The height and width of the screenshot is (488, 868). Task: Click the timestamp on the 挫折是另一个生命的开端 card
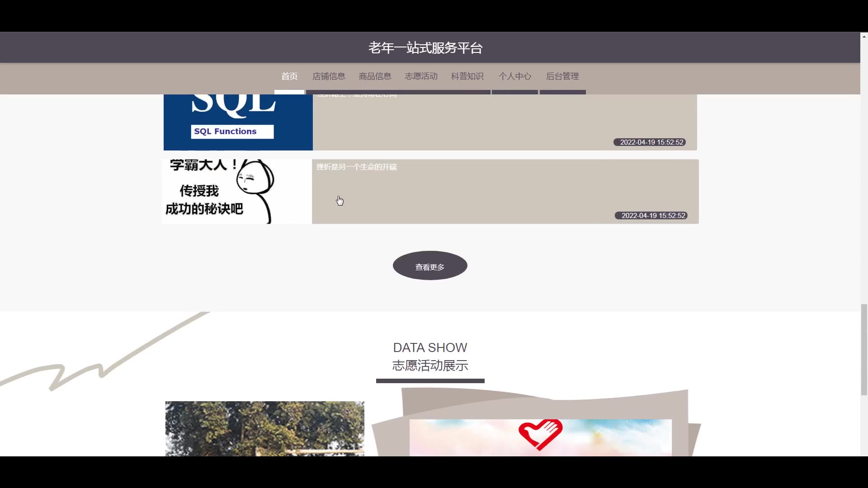651,216
